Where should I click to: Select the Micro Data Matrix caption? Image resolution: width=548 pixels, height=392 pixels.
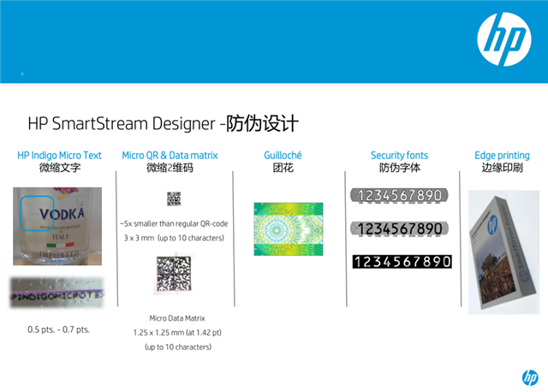pyautogui.click(x=177, y=318)
